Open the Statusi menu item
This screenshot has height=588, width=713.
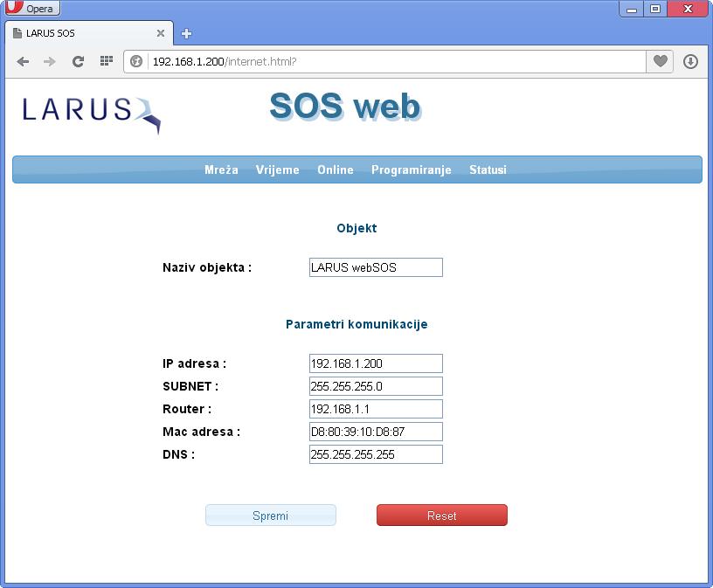[488, 170]
